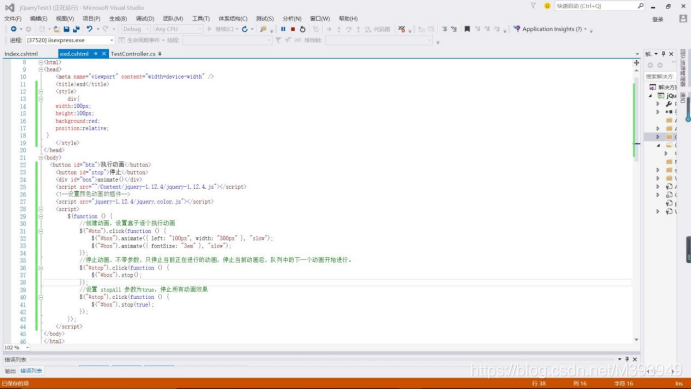The width and height of the screenshot is (692, 389).
Task: Click the save all files icon
Action: 76,29
